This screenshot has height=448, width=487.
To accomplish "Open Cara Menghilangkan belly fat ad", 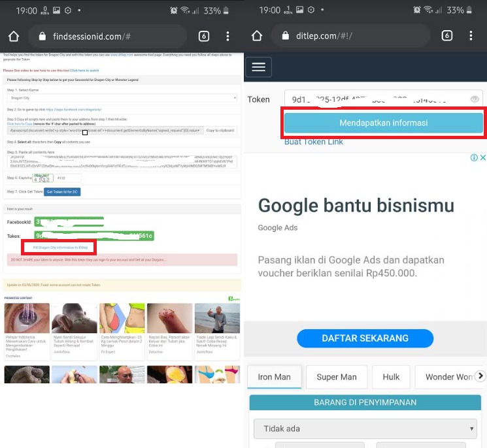I will click(122, 331).
